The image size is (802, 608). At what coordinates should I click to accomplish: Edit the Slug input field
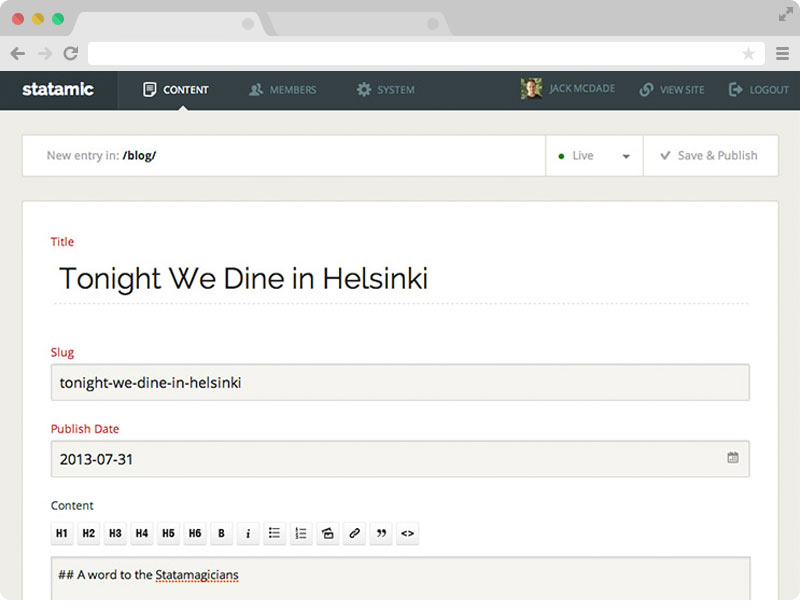pyautogui.click(x=400, y=382)
